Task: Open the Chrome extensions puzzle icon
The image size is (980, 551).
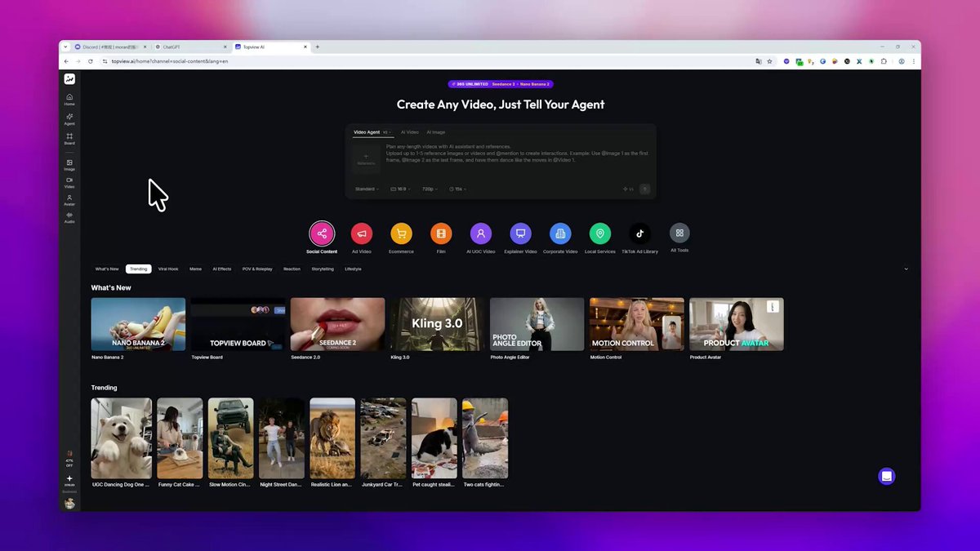Action: [884, 61]
